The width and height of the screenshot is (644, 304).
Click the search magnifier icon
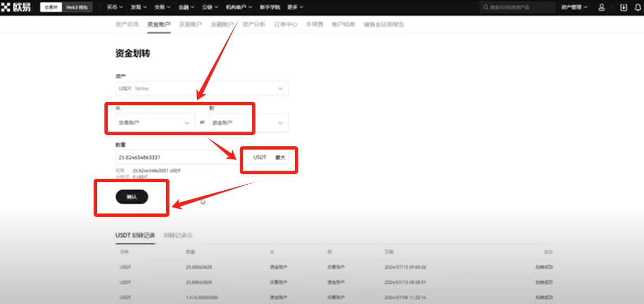click(485, 8)
